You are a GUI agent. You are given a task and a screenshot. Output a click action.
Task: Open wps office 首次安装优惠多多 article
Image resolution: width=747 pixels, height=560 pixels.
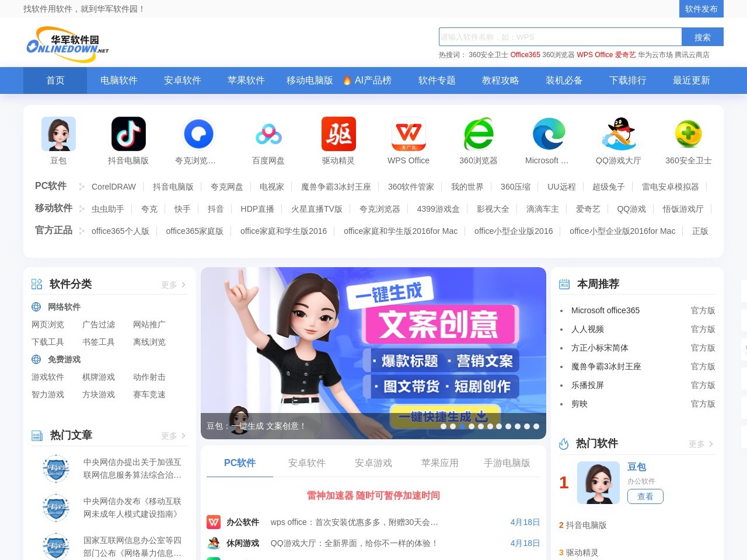(354, 522)
